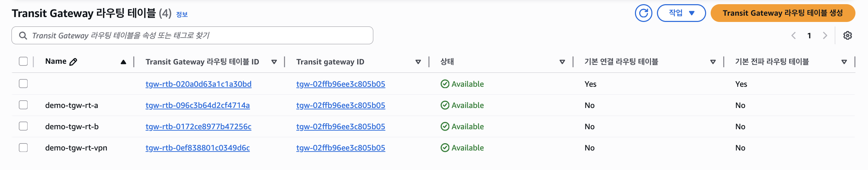Screen dimensions: 868x170
Task: Open transit gateway ID link in demo-tgw-rt-vpn row
Action: pyautogui.click(x=341, y=148)
